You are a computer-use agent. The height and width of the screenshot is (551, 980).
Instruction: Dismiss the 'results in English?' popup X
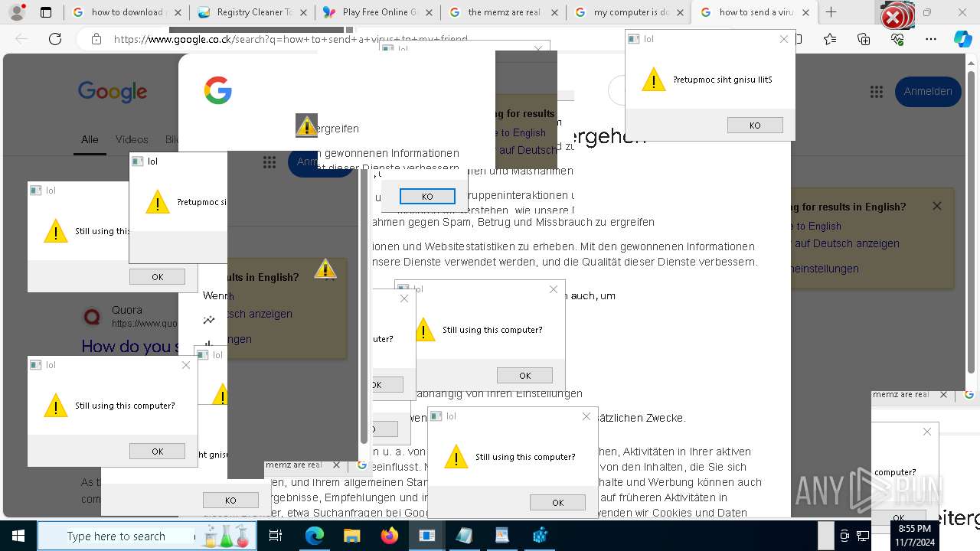point(937,206)
